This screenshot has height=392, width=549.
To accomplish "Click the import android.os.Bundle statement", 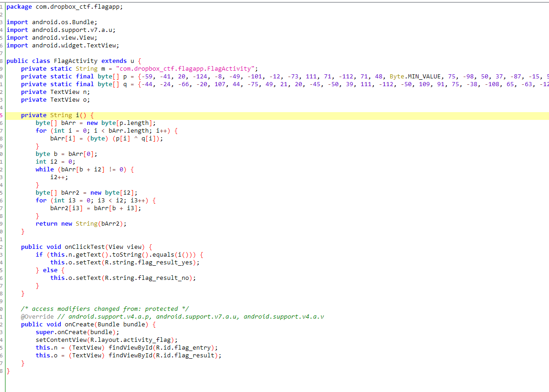I will click(x=52, y=22).
